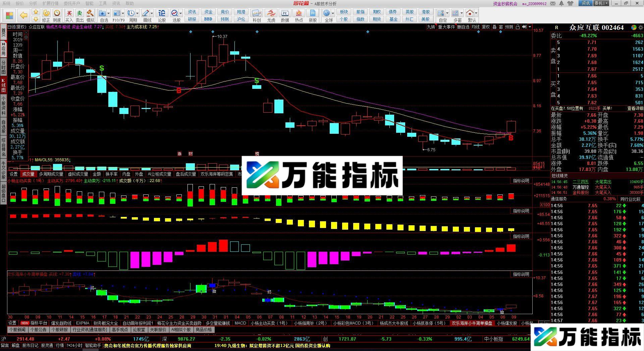This screenshot has height=351, width=644.
Task: Expand the 自选 watchlist dropdown arrow
Action: click(x=108, y=13)
